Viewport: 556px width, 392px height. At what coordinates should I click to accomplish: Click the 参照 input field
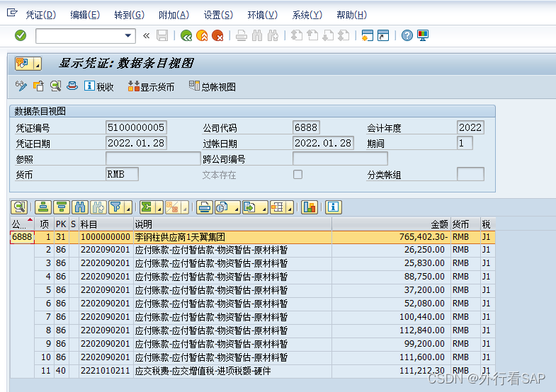[x=153, y=158]
